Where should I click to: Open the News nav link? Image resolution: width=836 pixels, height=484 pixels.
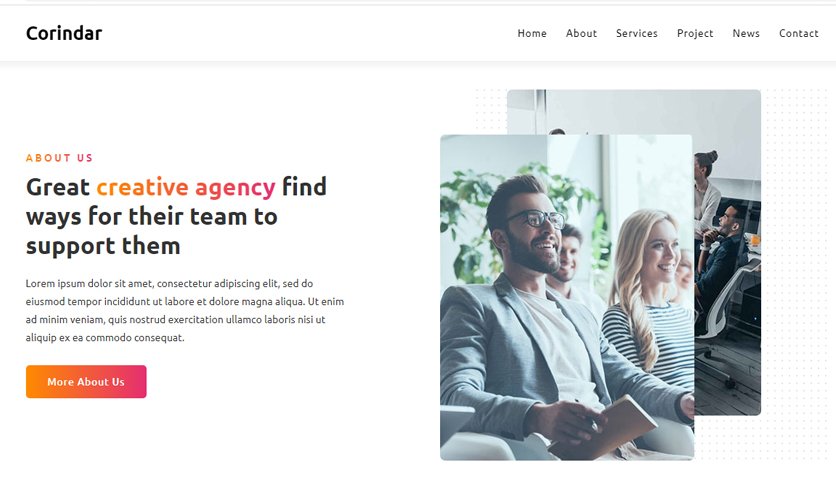click(x=745, y=33)
